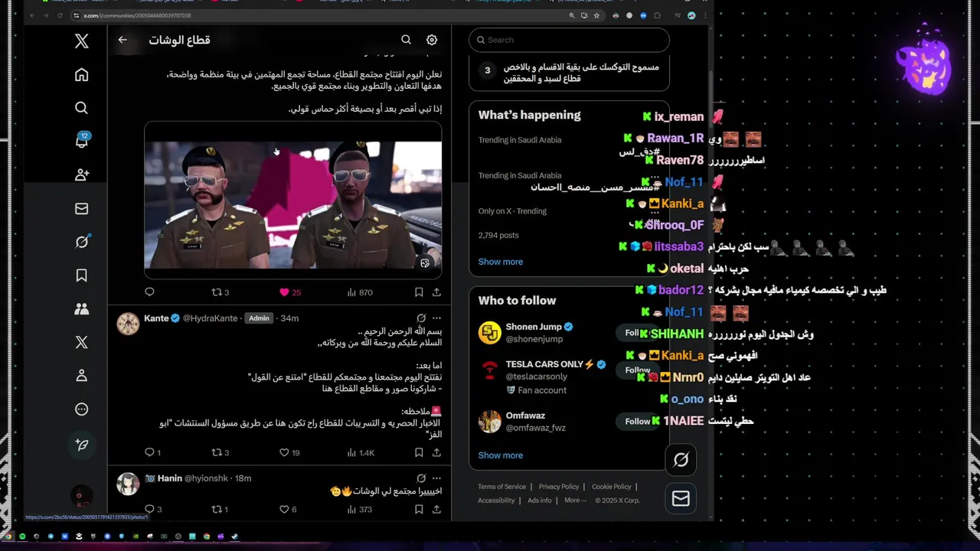The height and width of the screenshot is (551, 980).
Task: Open Hanin's avatar picture
Action: point(128,484)
